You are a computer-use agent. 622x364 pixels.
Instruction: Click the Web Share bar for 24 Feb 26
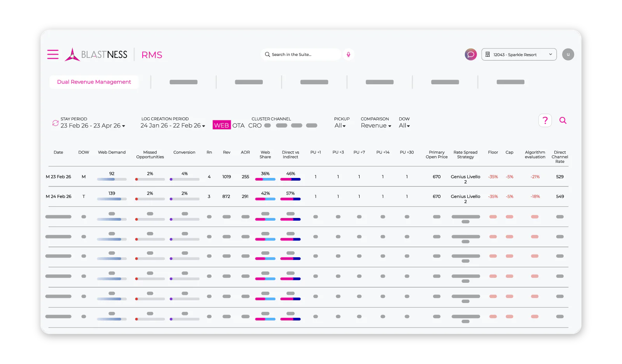pos(265,199)
